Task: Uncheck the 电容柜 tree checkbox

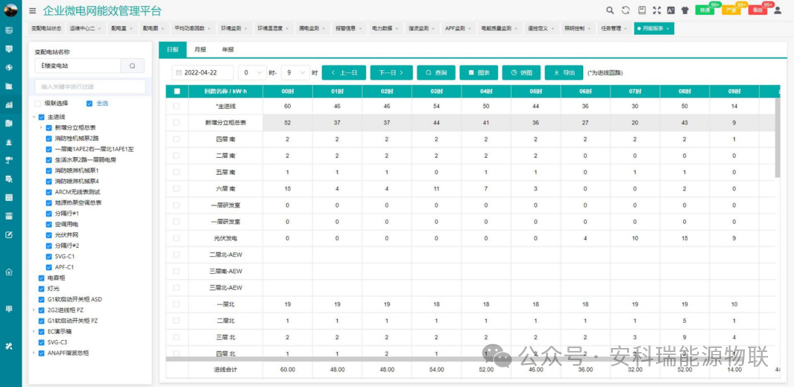Action: 42,278
